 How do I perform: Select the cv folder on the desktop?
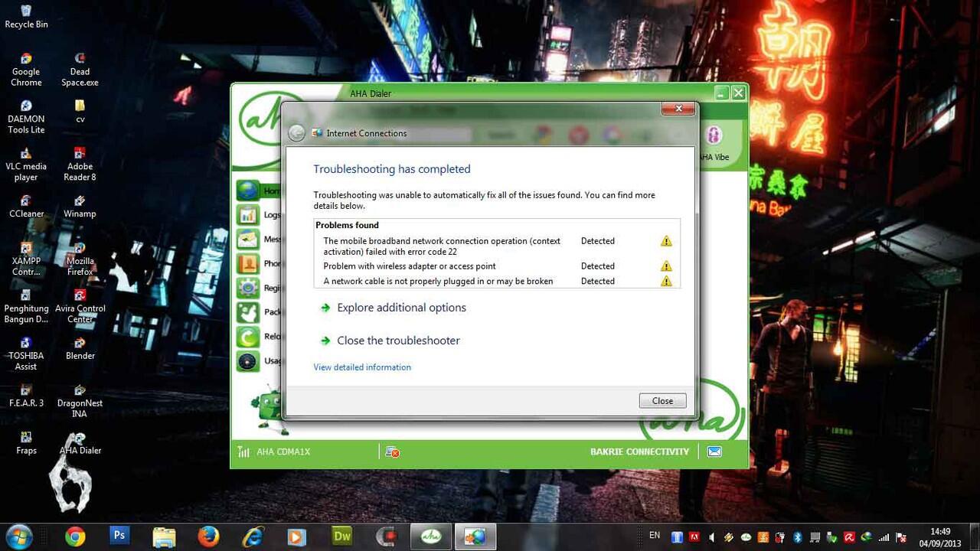[80, 112]
